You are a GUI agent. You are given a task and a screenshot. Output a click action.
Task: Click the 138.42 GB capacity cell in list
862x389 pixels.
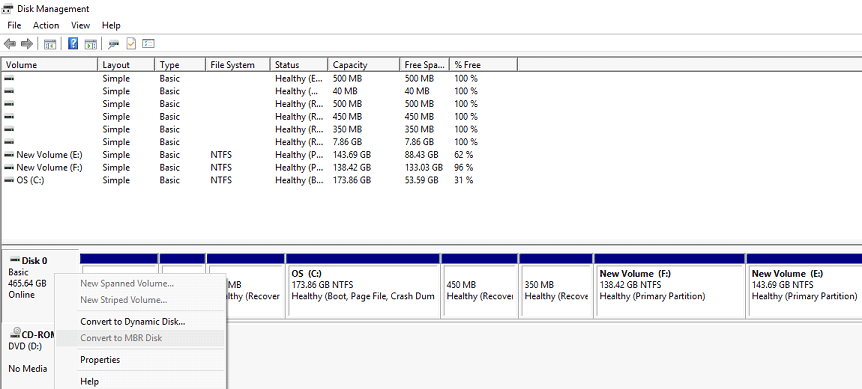click(x=352, y=168)
